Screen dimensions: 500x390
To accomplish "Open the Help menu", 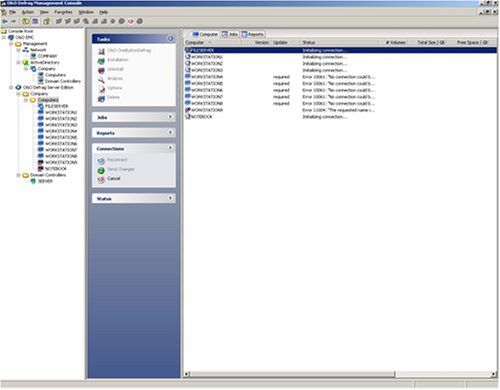I will 103,12.
